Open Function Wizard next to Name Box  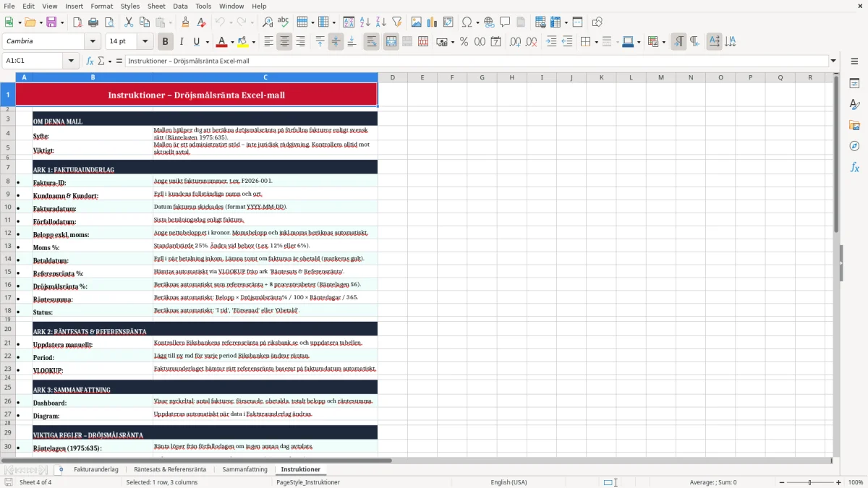(x=90, y=61)
